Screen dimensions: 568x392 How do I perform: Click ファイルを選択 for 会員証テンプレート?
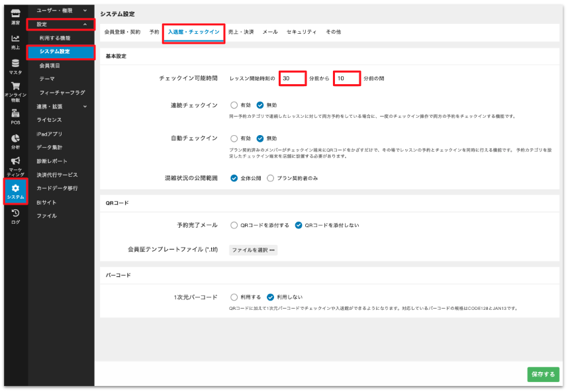click(253, 250)
